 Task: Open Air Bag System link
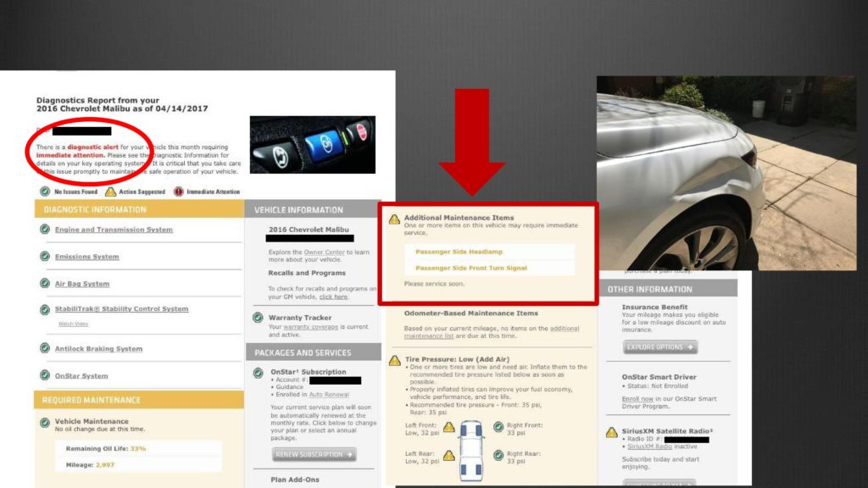tap(82, 284)
